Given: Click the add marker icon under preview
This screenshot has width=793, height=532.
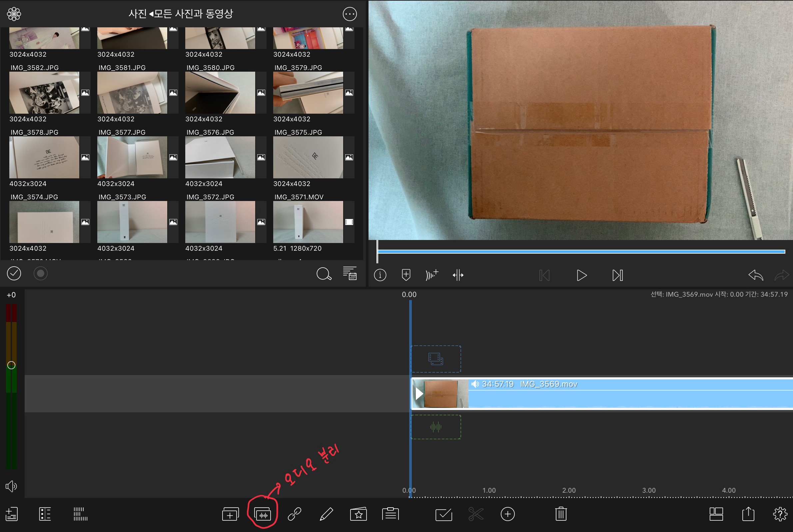Looking at the screenshot, I should (x=406, y=275).
